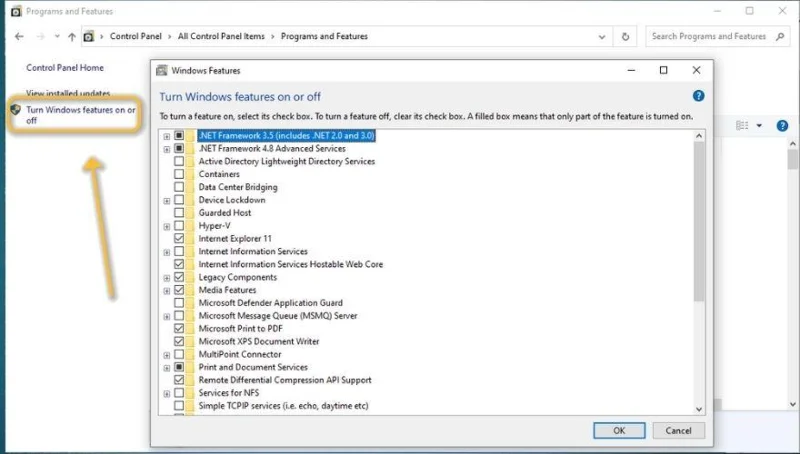Image resolution: width=800 pixels, height=454 pixels.
Task: Click Control Panel in the breadcrumb
Action: click(136, 36)
